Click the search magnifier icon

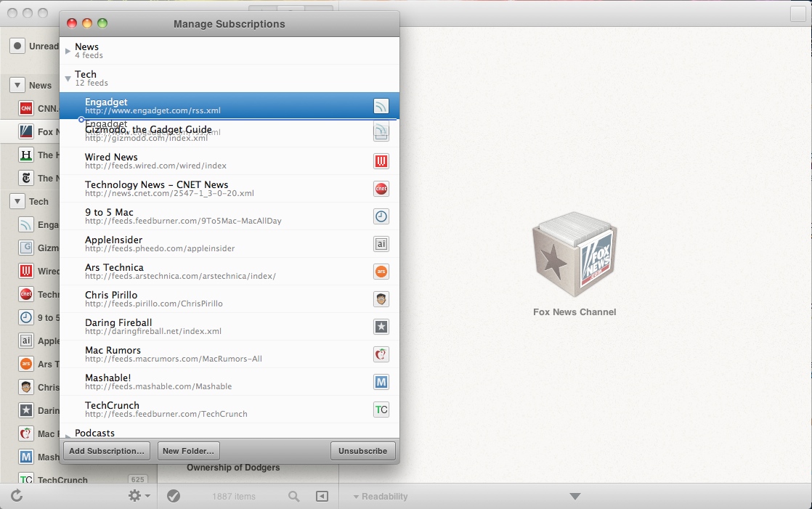pos(293,497)
